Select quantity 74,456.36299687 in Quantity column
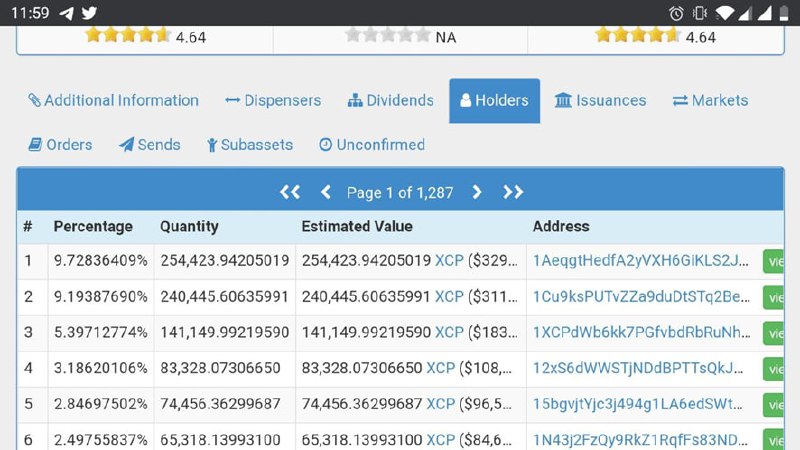Viewport: 800px width, 450px height. point(220,404)
